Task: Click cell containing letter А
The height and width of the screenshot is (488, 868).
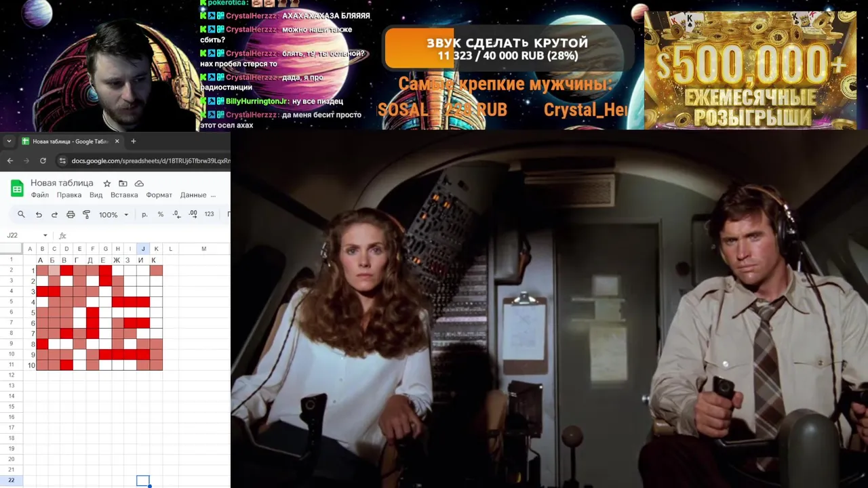Action: tap(41, 260)
